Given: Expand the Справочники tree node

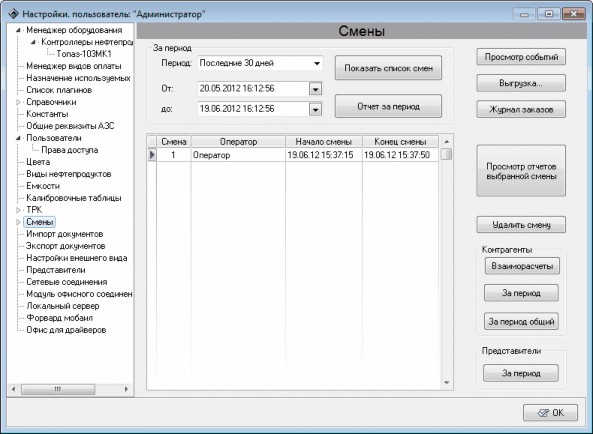Looking at the screenshot, I should point(18,102).
